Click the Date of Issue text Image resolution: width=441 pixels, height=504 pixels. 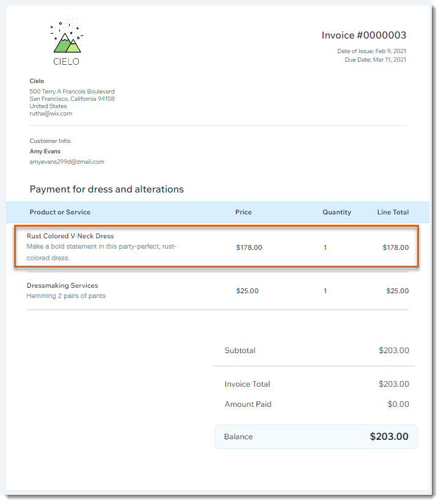pyautogui.click(x=371, y=51)
